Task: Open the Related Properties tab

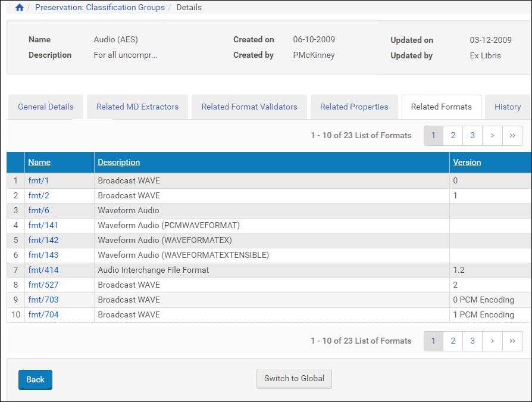Action: [x=354, y=107]
